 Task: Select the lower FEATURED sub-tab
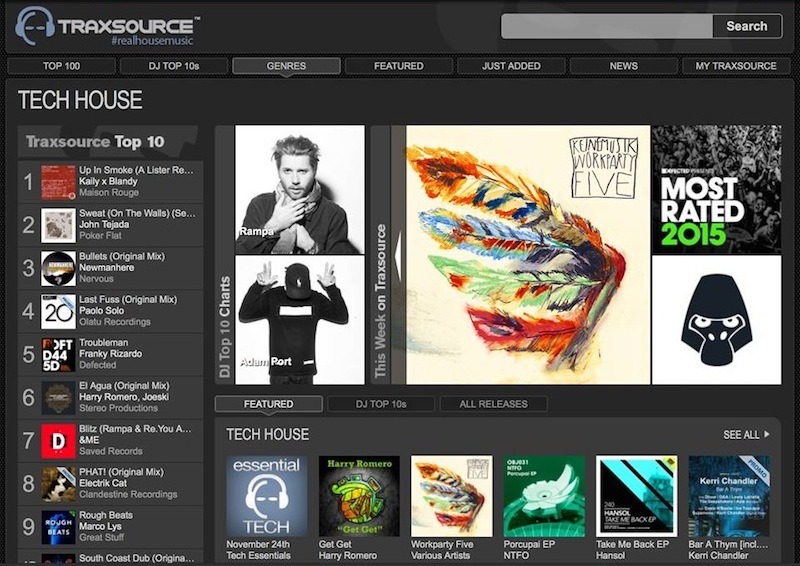coord(269,404)
